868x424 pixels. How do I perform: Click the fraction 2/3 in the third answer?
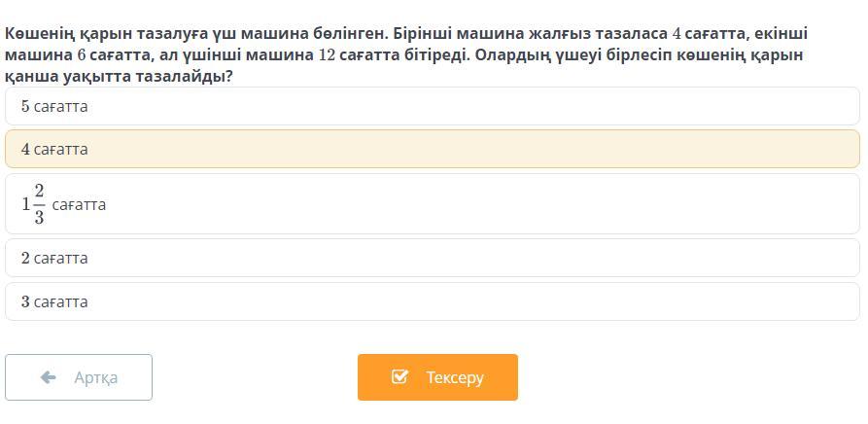(40, 204)
